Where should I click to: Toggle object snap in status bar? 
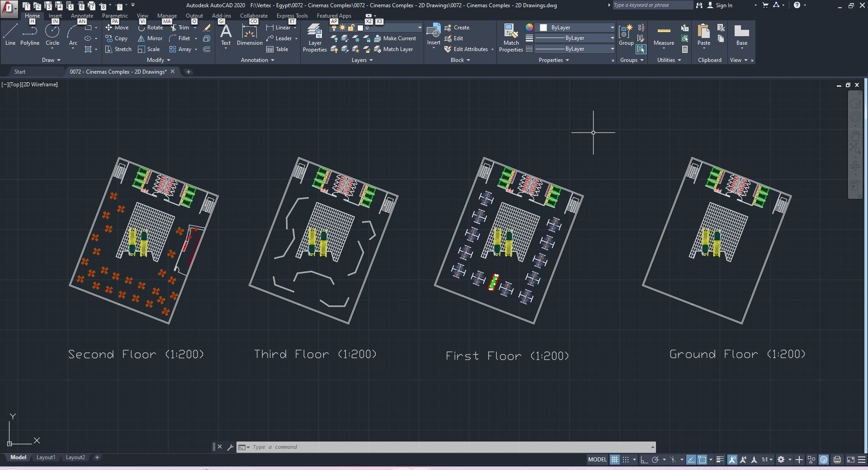pos(702,460)
